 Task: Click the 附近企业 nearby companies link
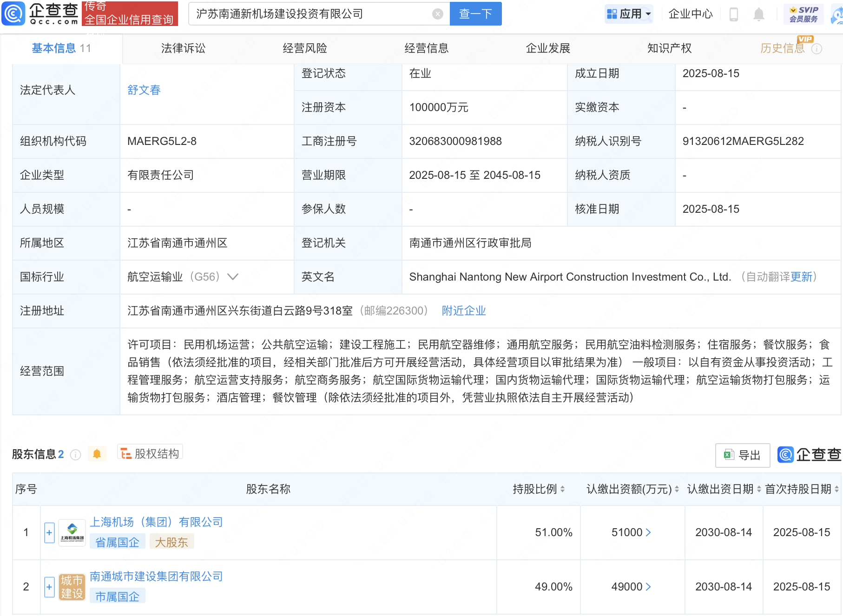click(463, 311)
